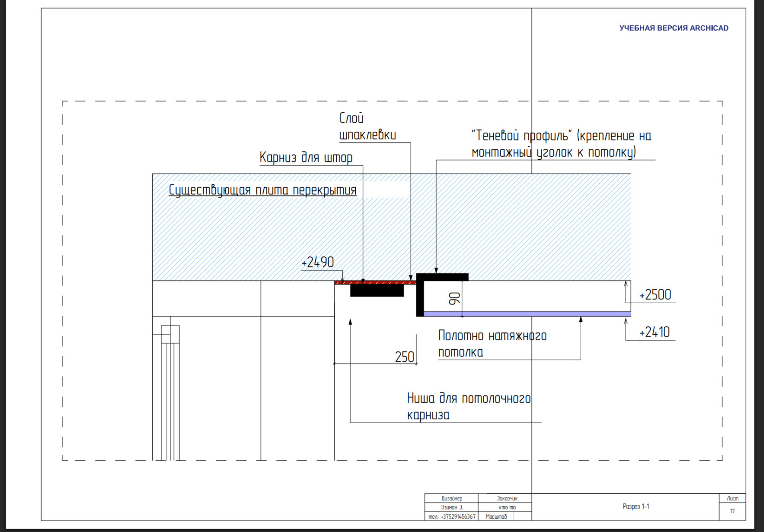Click the black curtain rail rectangle
Screen dimensions: 764x532
click(x=377, y=291)
